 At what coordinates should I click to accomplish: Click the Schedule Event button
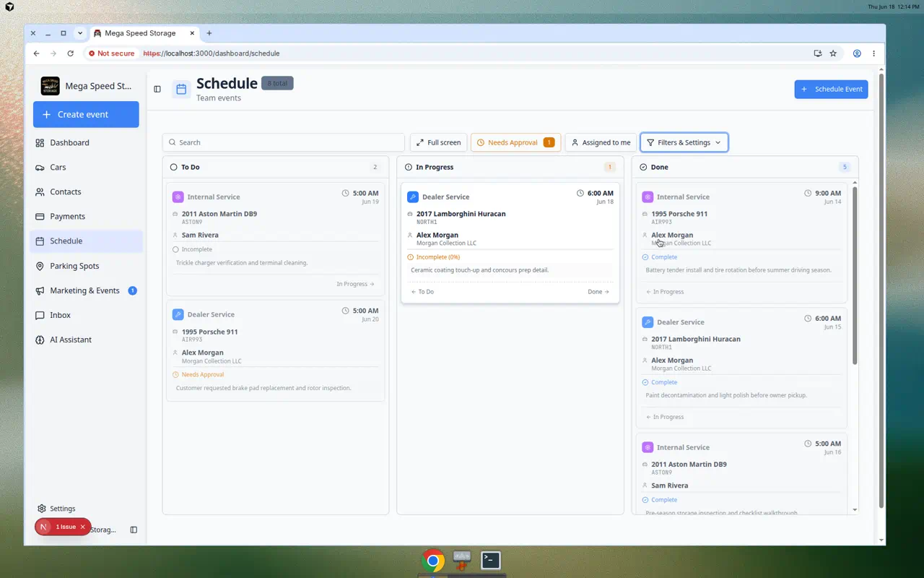pos(831,89)
